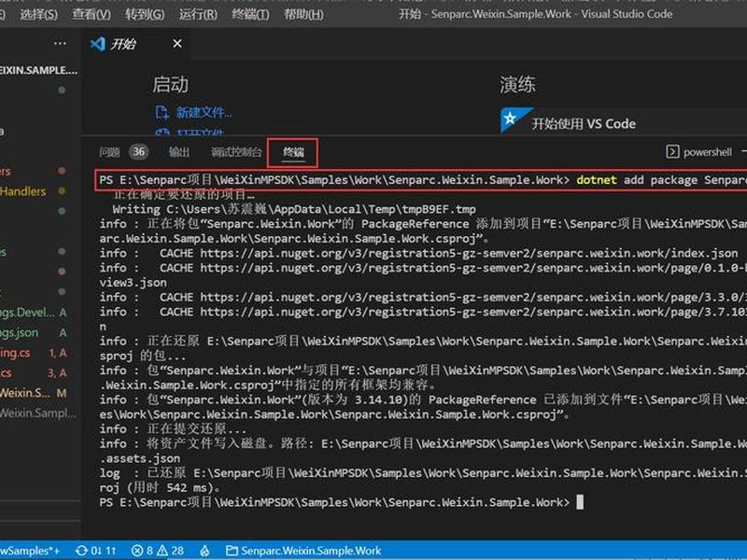Click the 新建文件... link

click(x=204, y=112)
